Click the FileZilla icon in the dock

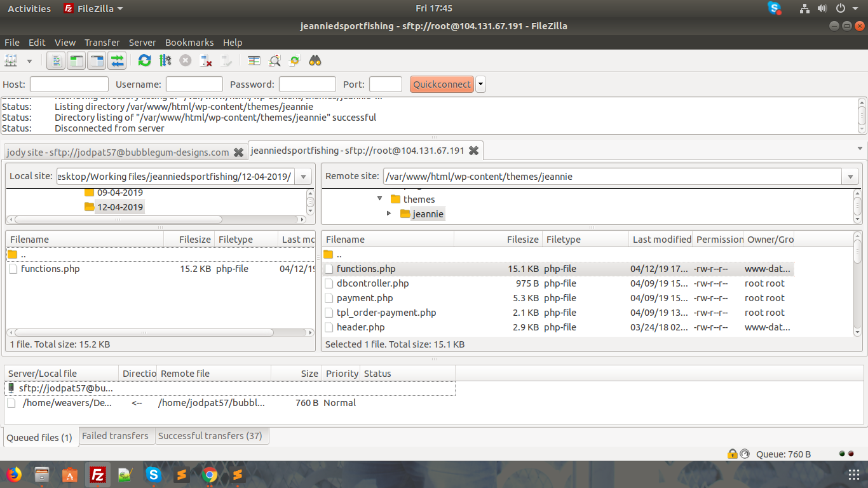point(98,475)
